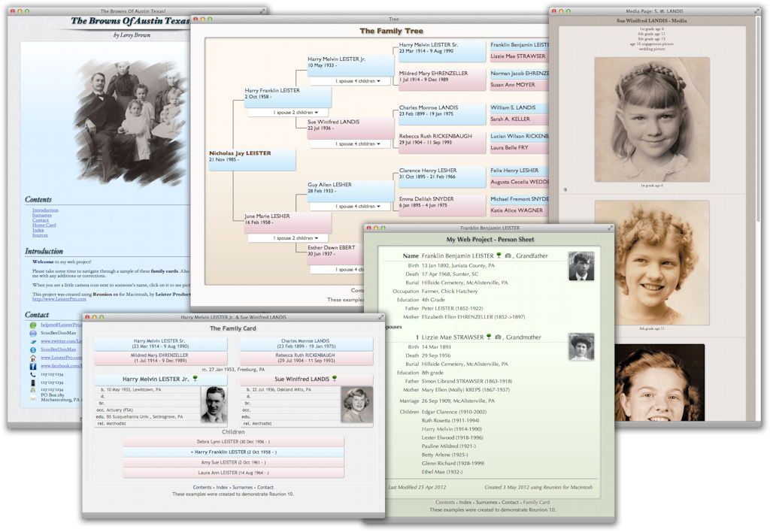770x532 pixels.
Task: Click the telephone icon in the Contact section
Action: [33, 374]
